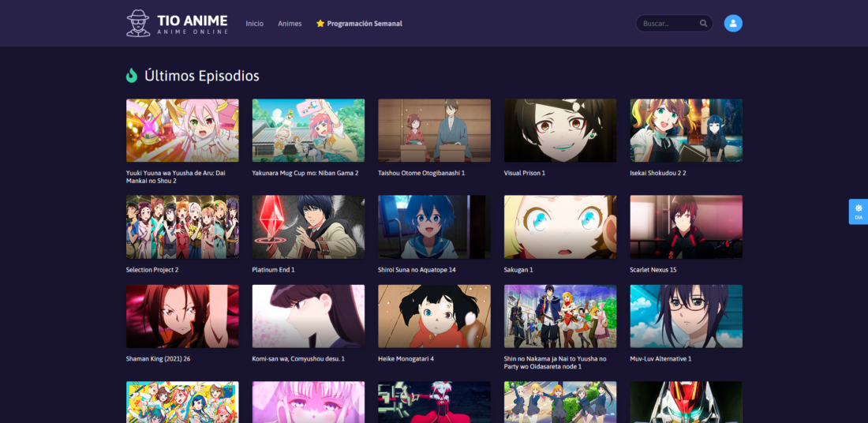Open Shin no Nakama ja Nai thumbnail

[560, 316]
